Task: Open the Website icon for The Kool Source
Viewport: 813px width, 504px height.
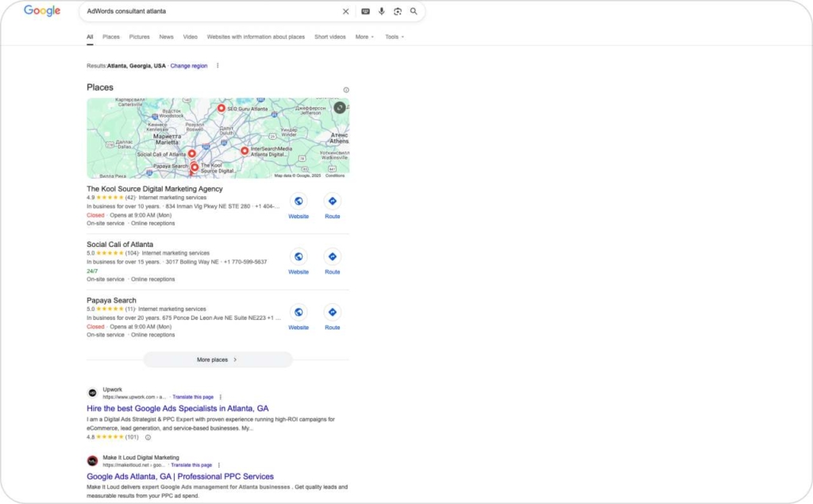Action: pos(299,201)
